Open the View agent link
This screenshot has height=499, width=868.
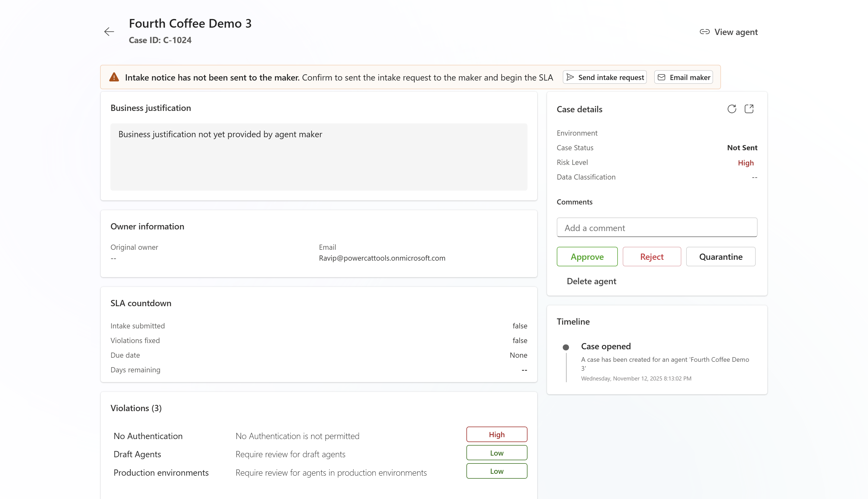pos(729,32)
